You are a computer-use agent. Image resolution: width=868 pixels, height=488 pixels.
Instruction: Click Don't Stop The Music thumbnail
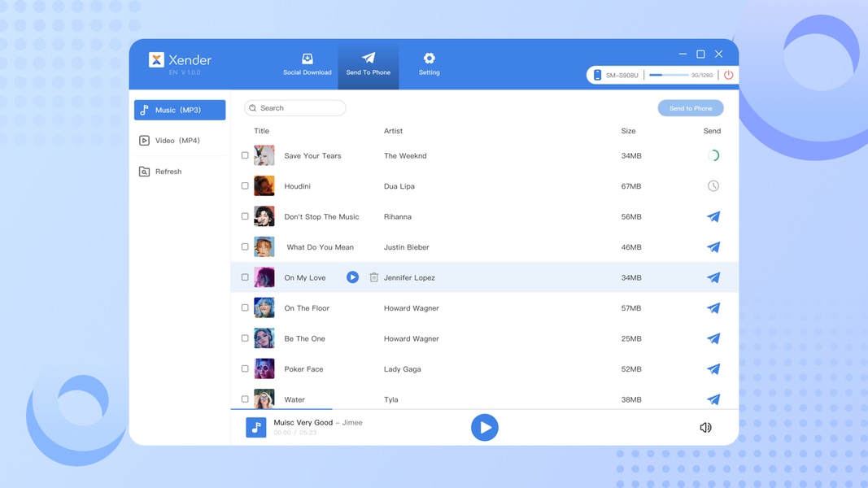[x=264, y=216]
